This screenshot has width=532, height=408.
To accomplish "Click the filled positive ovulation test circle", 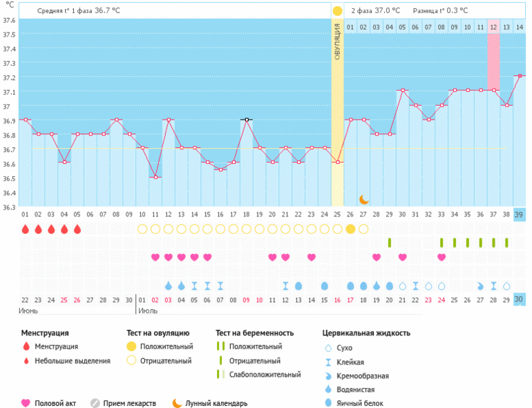I will coord(350,229).
